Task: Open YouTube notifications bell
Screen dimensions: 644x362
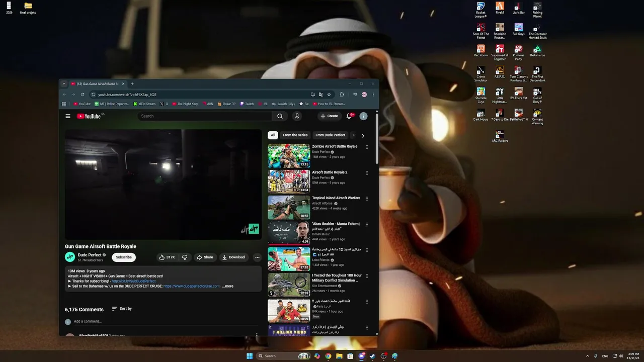Action: pyautogui.click(x=349, y=116)
